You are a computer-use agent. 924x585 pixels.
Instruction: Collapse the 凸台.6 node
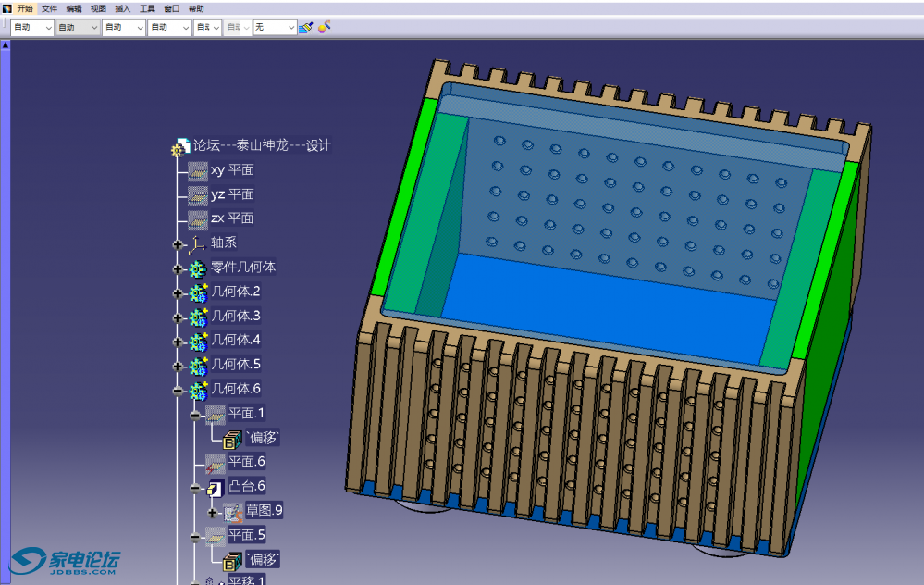(x=195, y=488)
